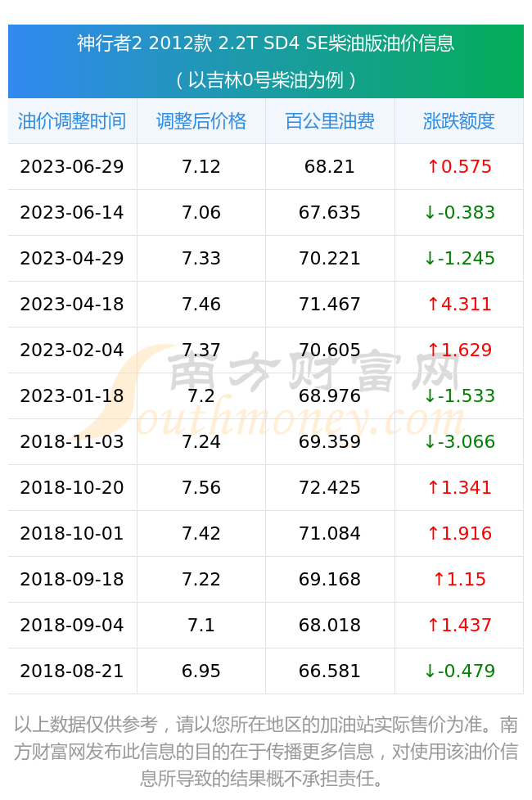Click the change value ↑4.311
Image resolution: width=532 pixels, height=800 pixels.
click(x=459, y=304)
